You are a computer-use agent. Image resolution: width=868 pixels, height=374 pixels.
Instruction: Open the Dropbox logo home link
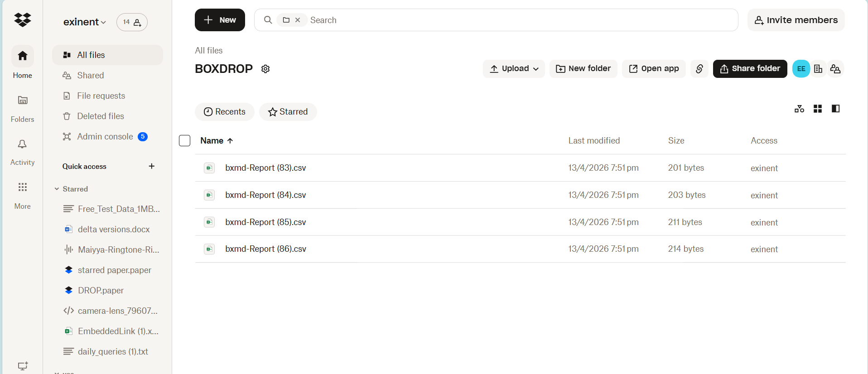(22, 20)
